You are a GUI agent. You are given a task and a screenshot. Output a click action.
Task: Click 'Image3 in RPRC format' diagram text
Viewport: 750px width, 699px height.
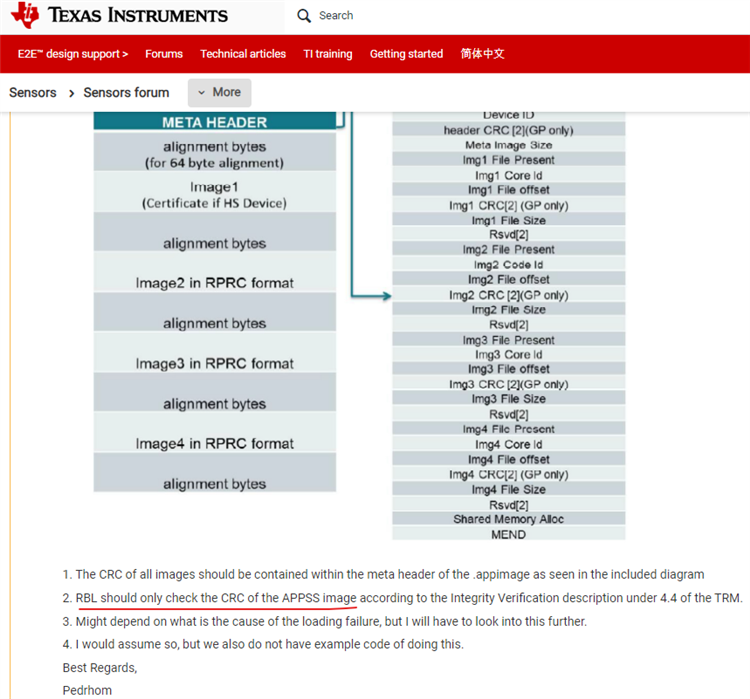[215, 364]
